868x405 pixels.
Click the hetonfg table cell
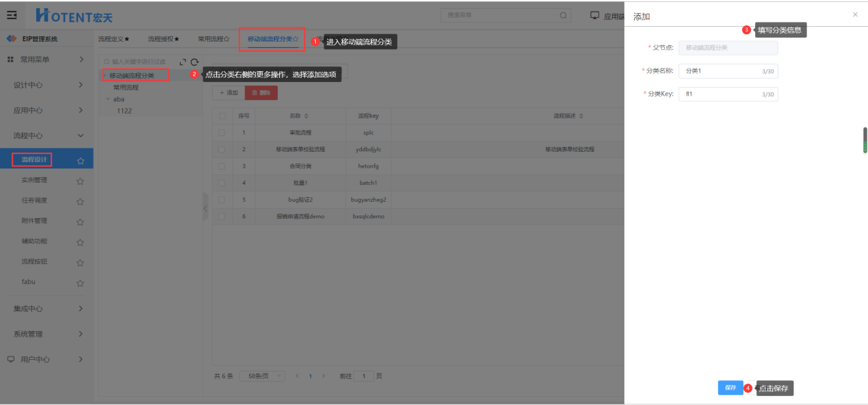[368, 166]
